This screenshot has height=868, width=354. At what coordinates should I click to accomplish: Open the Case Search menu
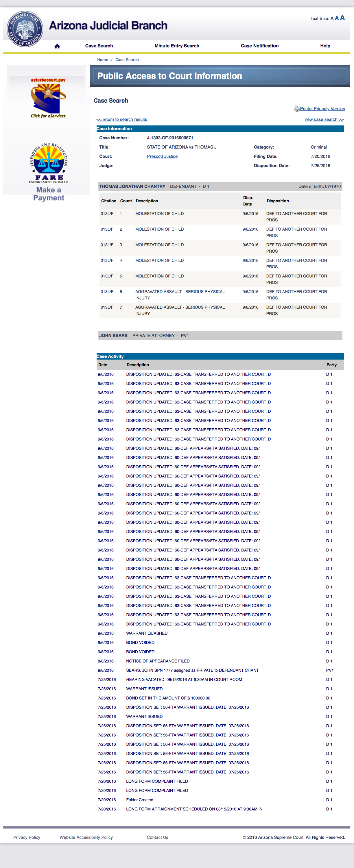[99, 46]
